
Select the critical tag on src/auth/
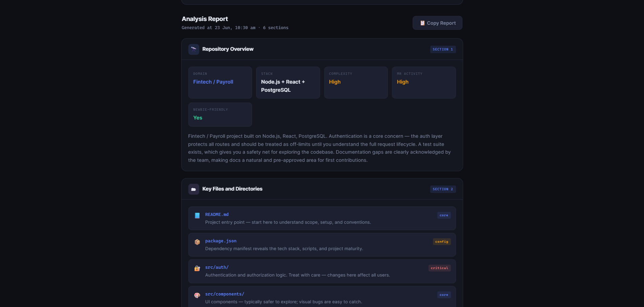point(439,268)
